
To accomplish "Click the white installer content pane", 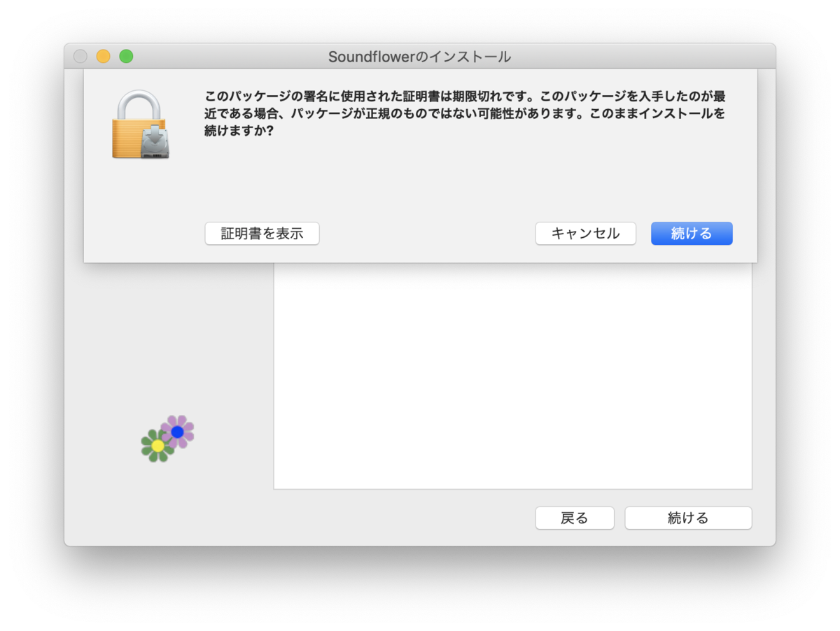I will (x=512, y=376).
